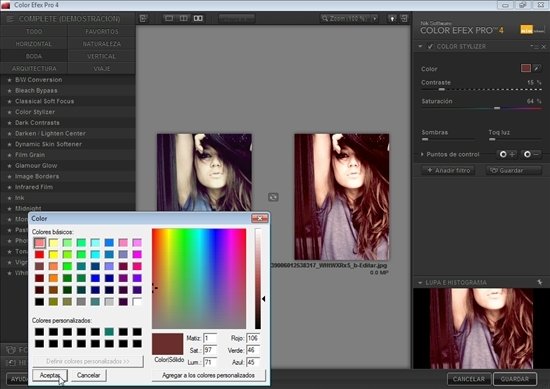Click the Toq luz slider handle

492,139
